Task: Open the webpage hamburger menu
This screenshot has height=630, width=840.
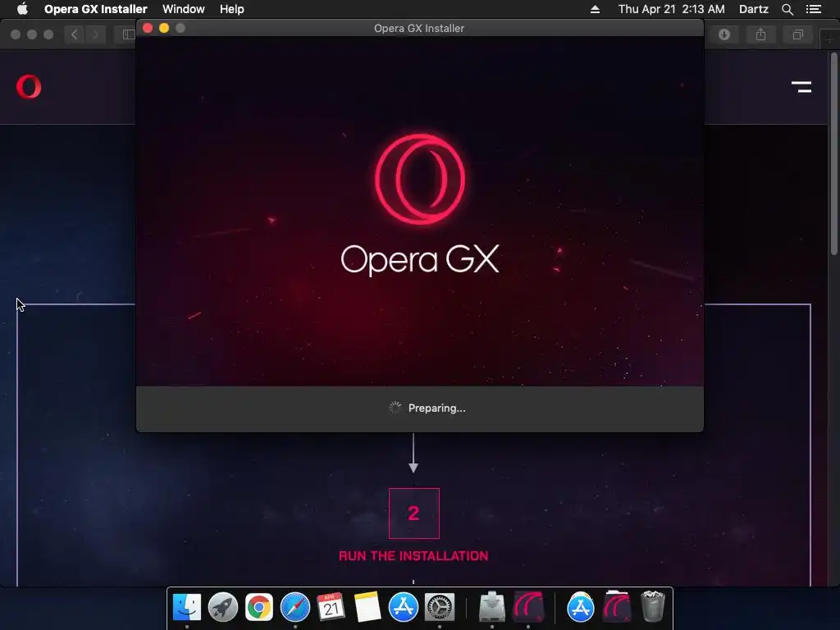Action: click(x=801, y=87)
